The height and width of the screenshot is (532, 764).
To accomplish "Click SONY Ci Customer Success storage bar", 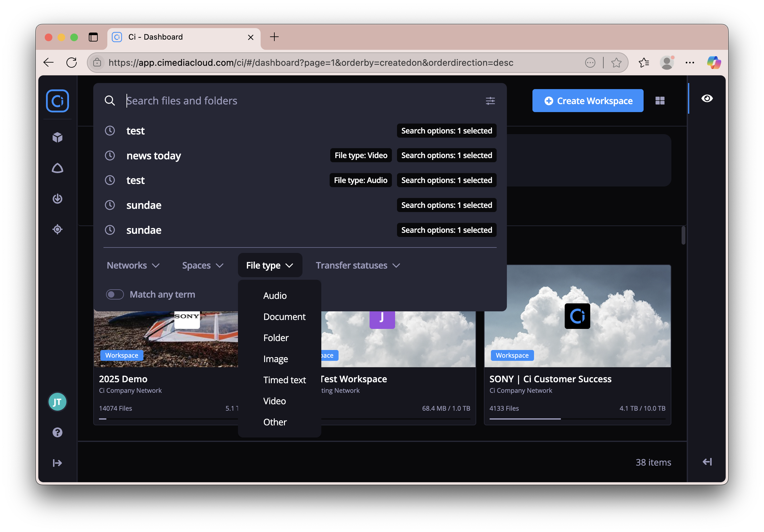I will coord(577,419).
